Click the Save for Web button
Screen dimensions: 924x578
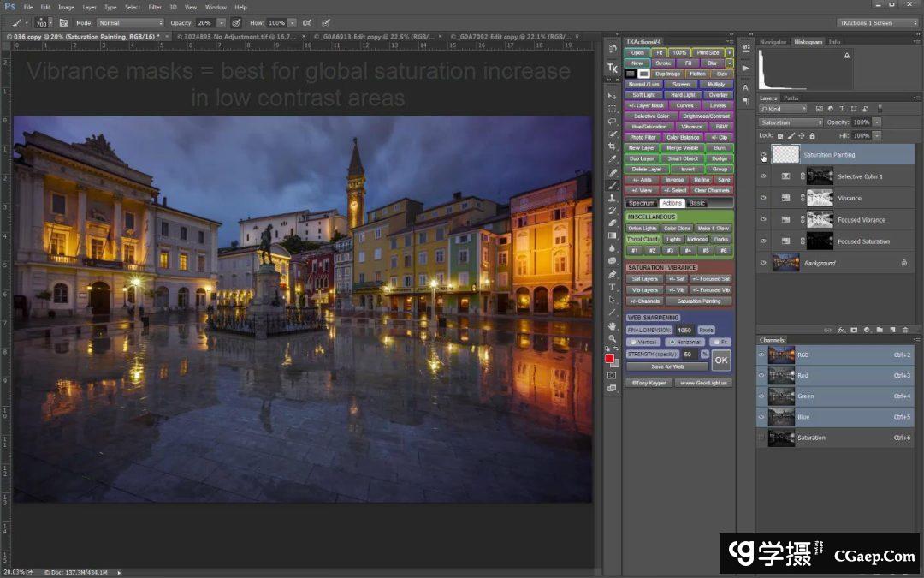(x=667, y=366)
